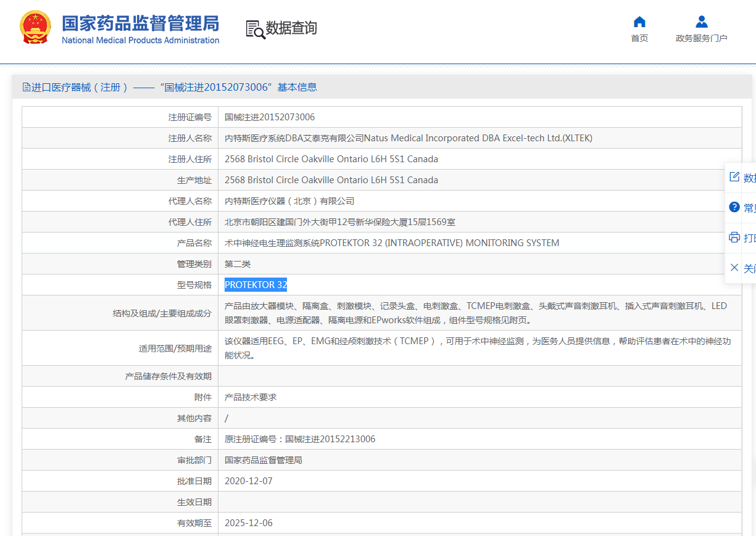Click approval department value 国家药品监督管理局
The height and width of the screenshot is (536, 756).
pyautogui.click(x=264, y=460)
